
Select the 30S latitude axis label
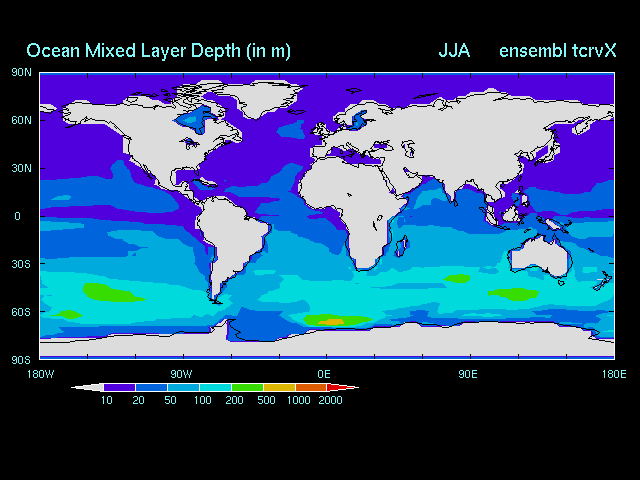(x=22, y=264)
